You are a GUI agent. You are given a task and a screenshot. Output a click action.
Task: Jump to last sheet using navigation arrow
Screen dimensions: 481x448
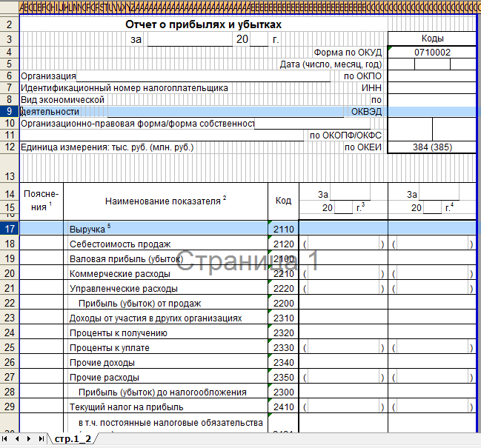pos(40,439)
